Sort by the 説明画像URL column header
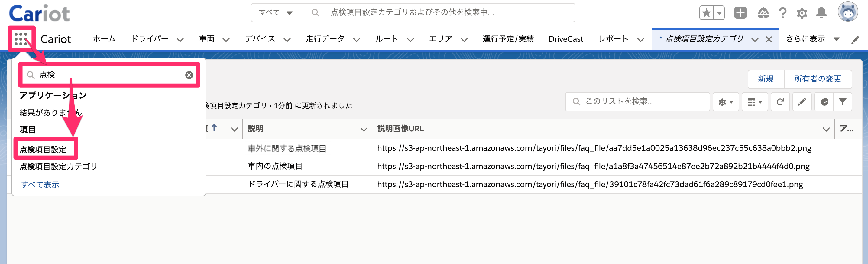 (400, 129)
